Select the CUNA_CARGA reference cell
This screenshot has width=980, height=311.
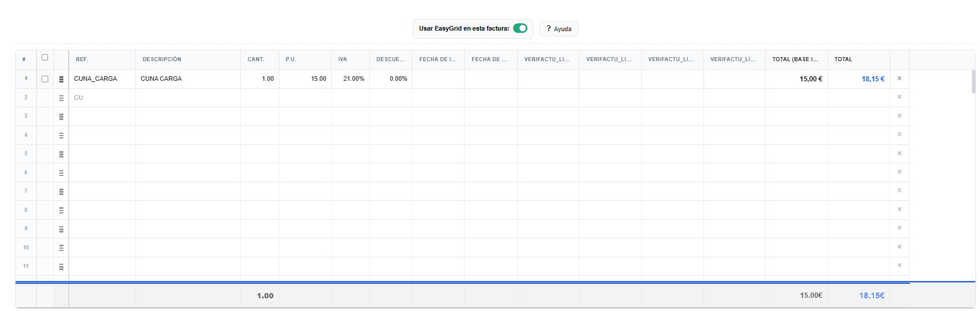102,79
